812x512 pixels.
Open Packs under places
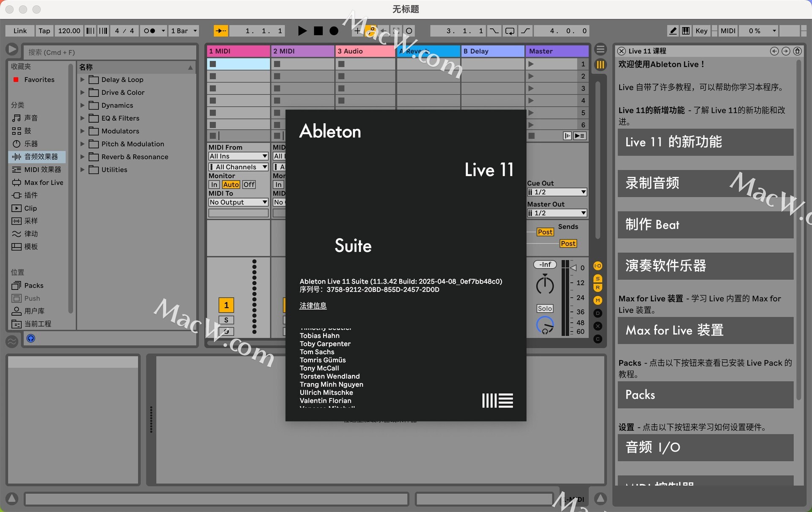tap(34, 286)
